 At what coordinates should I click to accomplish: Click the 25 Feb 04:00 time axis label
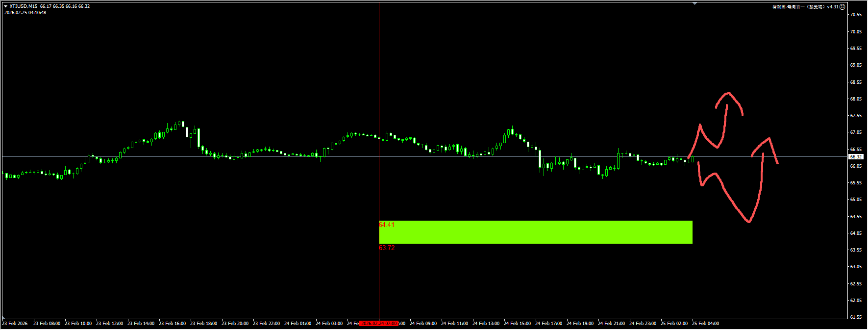tap(705, 324)
